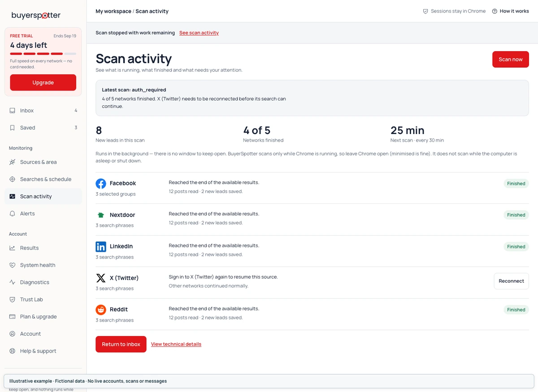
Task: Click the Illustrative example disclaimer banner
Action: click(269, 381)
